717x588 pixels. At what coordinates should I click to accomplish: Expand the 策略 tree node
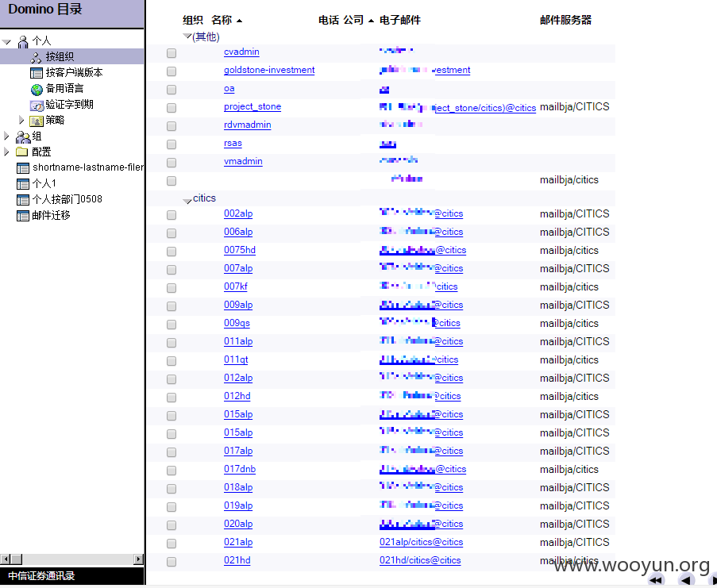click(21, 120)
